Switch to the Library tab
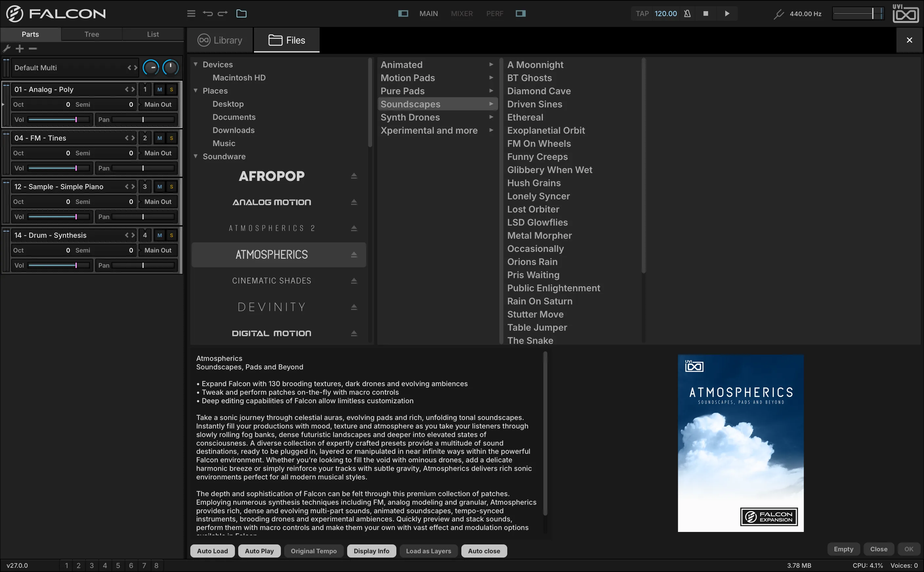 point(220,40)
